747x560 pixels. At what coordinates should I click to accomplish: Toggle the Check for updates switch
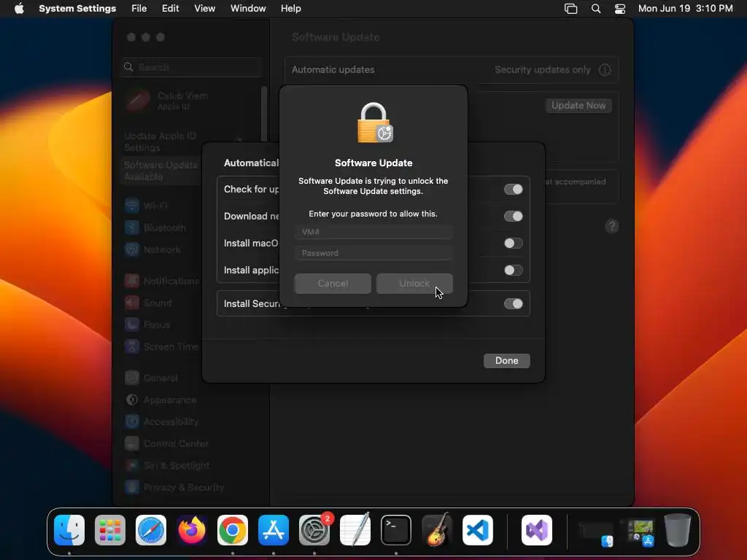[x=513, y=189]
